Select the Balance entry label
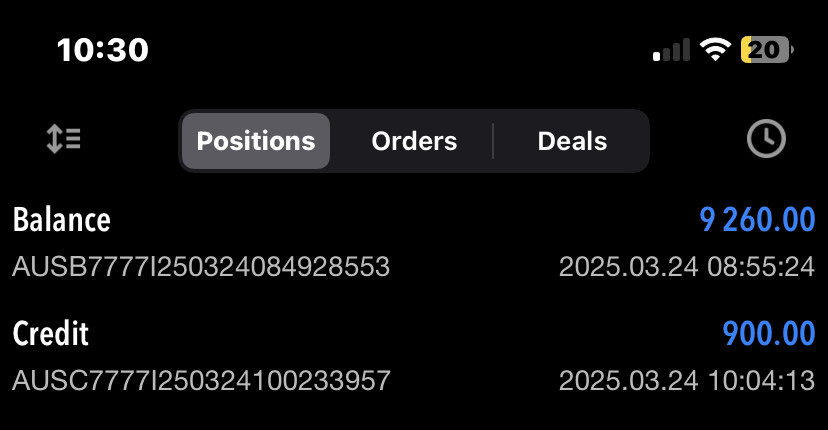828x430 pixels. (62, 219)
